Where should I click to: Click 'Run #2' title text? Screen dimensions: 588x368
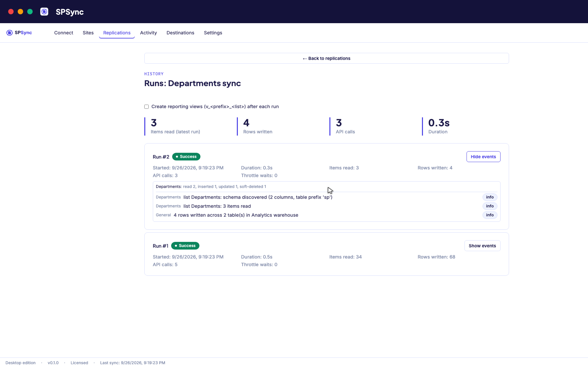(161, 157)
